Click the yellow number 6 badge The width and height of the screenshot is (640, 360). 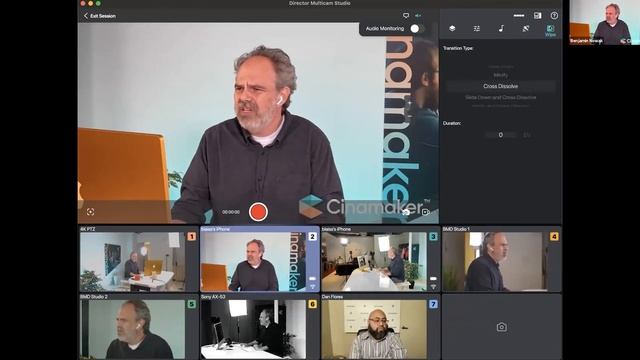pyautogui.click(x=312, y=304)
